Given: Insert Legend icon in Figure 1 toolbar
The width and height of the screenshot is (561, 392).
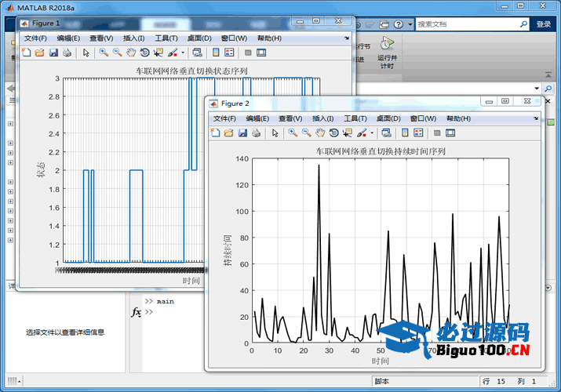Looking at the screenshot, I should click(x=229, y=53).
